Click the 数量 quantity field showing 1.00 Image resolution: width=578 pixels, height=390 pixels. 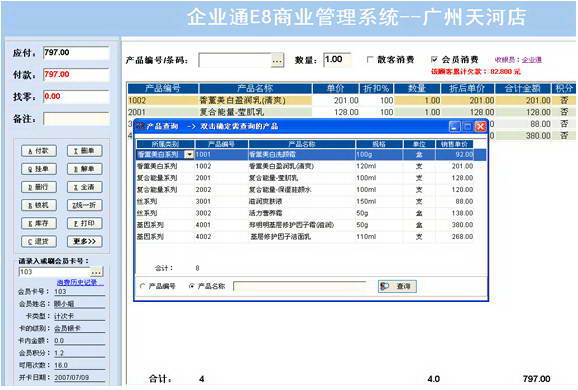tap(337, 60)
